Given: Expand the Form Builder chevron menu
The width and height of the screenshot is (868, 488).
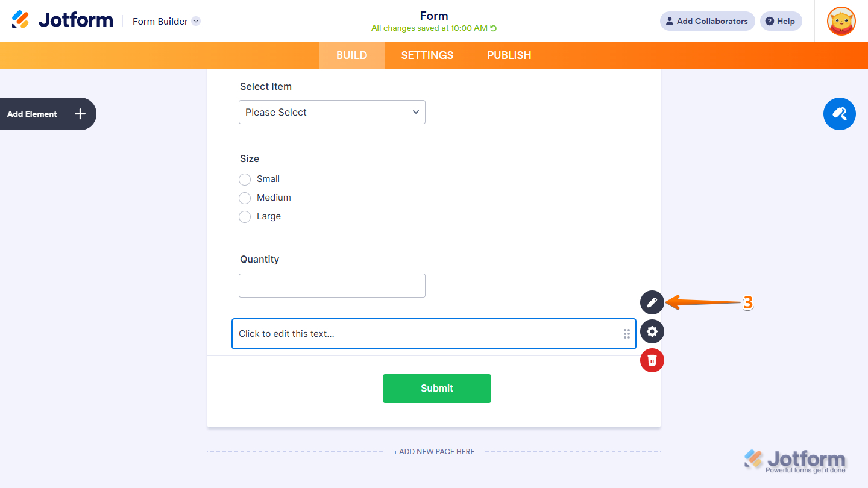Looking at the screenshot, I should pos(195,21).
